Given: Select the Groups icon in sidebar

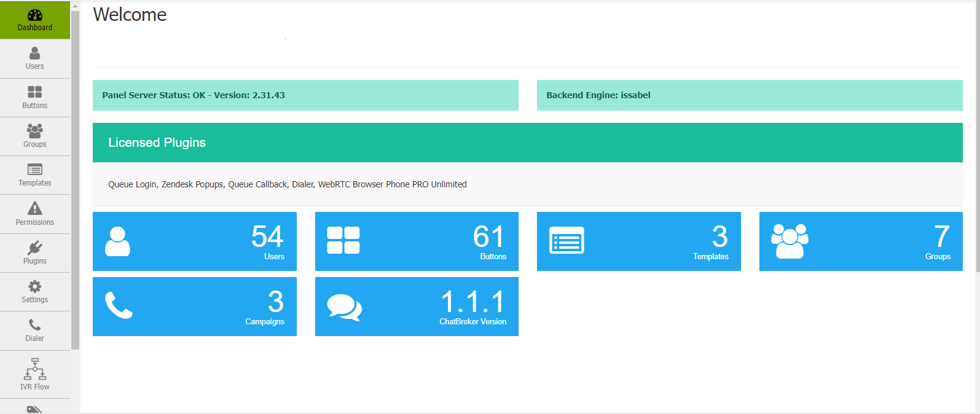Looking at the screenshot, I should [35, 130].
